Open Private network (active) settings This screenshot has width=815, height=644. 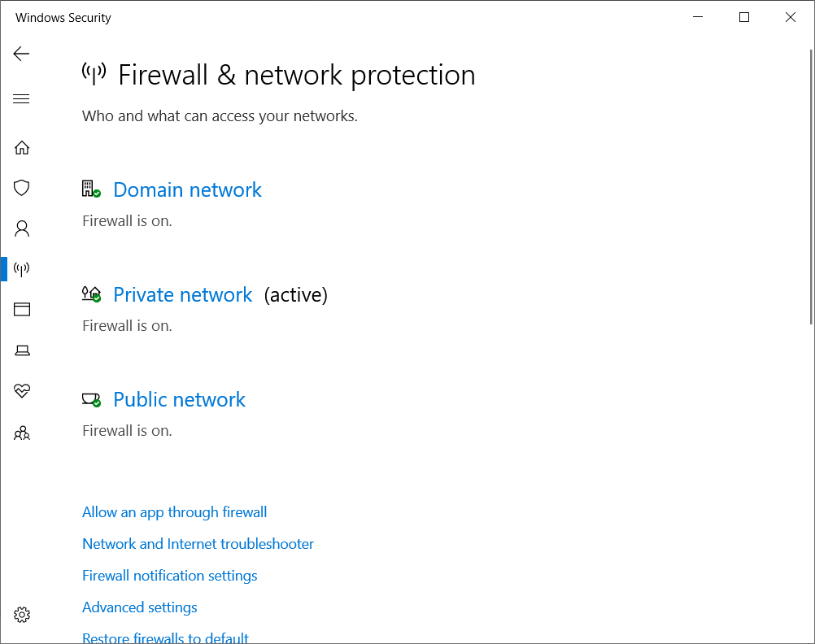tap(183, 294)
